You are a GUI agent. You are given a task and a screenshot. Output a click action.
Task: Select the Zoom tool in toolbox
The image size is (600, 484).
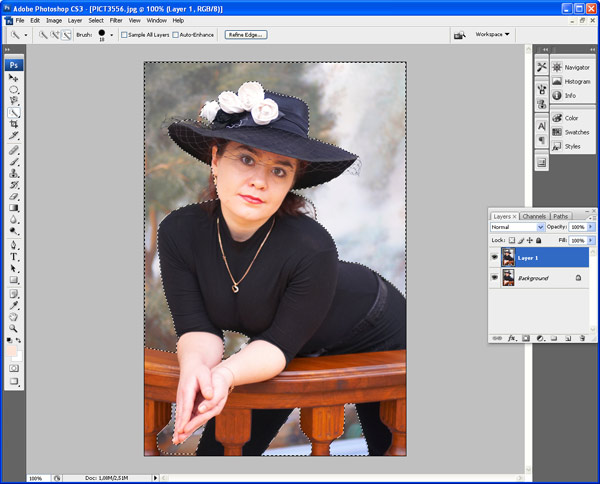(14, 328)
